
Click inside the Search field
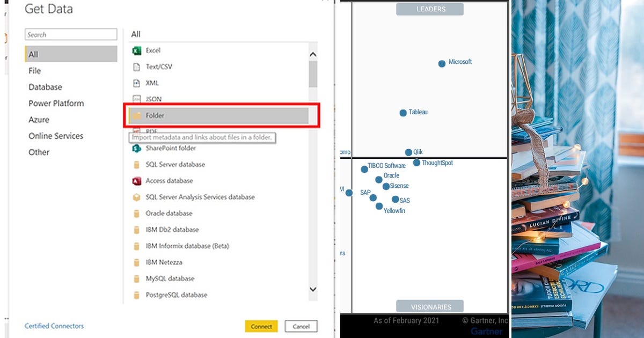click(x=71, y=34)
